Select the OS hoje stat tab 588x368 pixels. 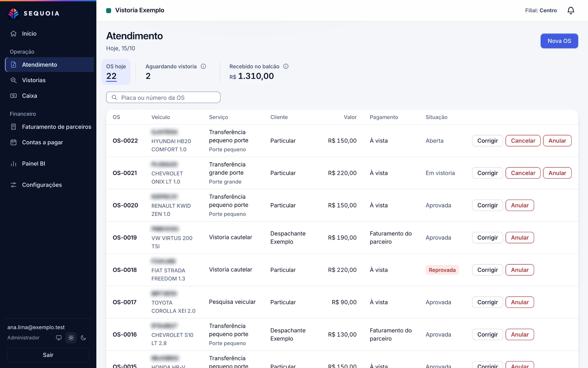click(116, 72)
